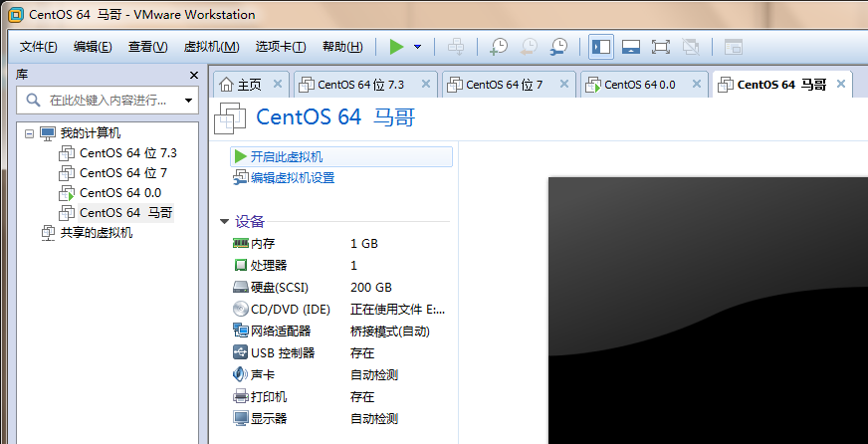868x444 pixels.
Task: Click the 内存 memory device icon
Action: 240,243
